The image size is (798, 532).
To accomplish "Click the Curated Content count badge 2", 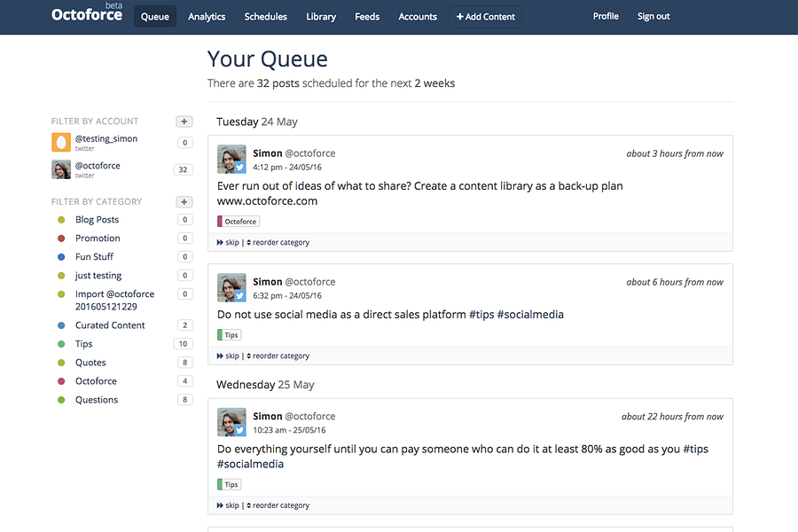I will (x=184, y=325).
